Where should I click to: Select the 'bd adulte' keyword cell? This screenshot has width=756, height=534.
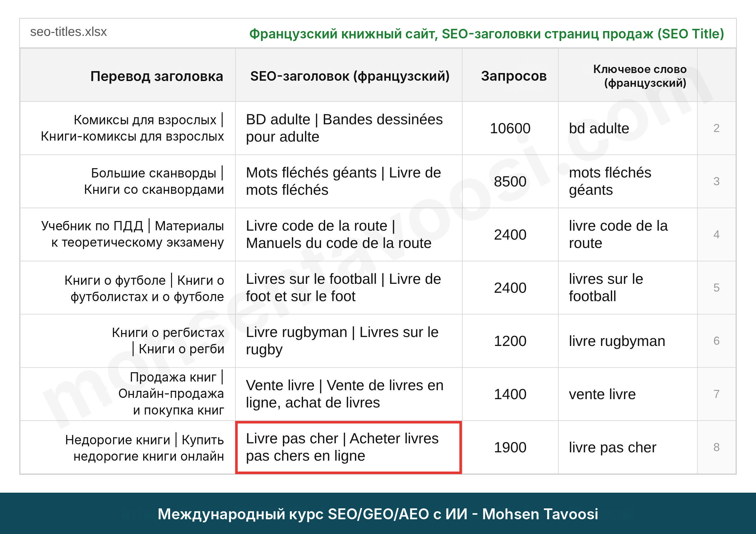628,128
